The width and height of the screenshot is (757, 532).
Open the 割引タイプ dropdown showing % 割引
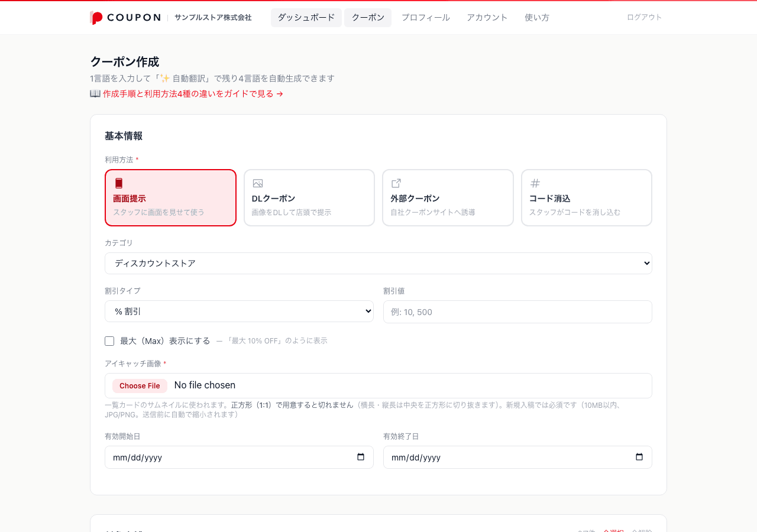click(239, 312)
